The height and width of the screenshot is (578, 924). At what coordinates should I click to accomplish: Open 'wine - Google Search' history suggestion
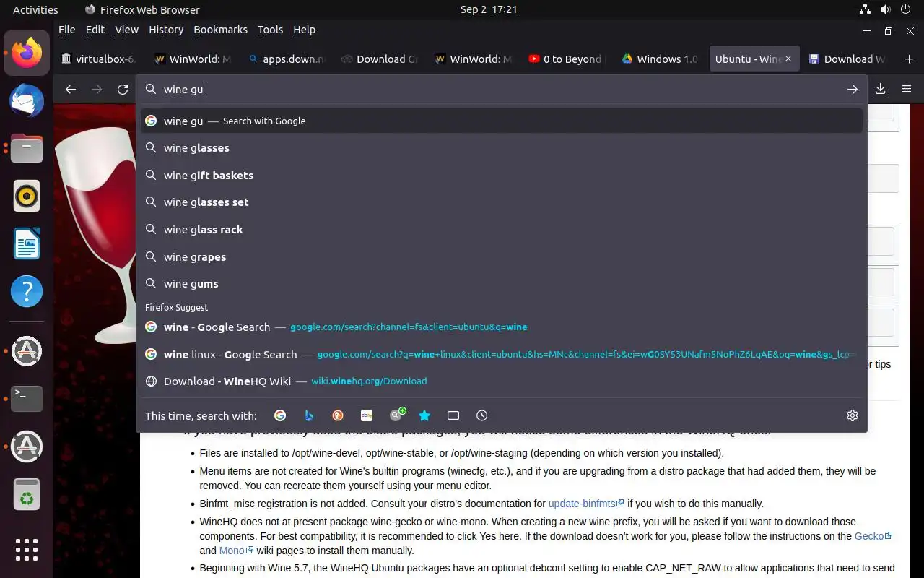click(x=502, y=327)
